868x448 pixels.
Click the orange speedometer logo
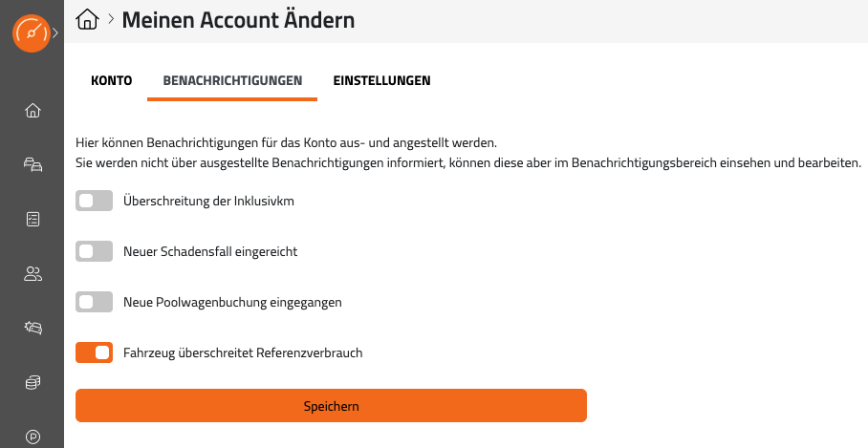[x=32, y=33]
